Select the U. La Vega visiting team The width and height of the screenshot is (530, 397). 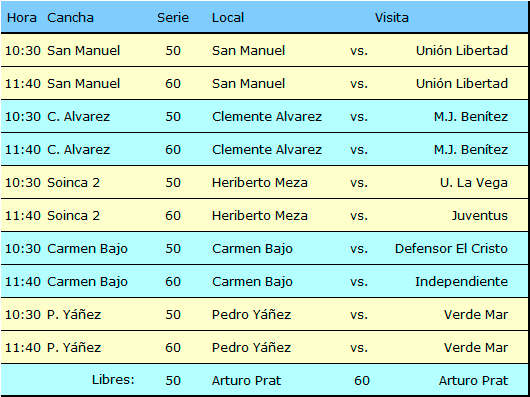[474, 183]
